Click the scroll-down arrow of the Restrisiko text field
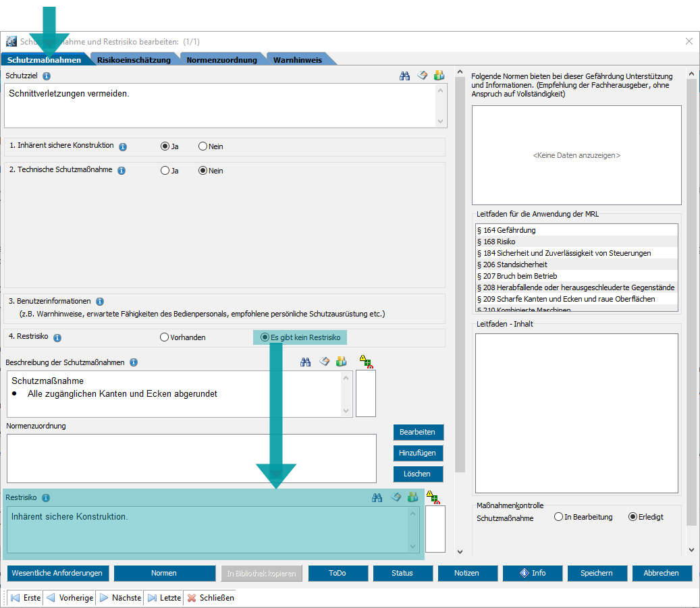Image resolution: width=700 pixels, height=608 pixels. (412, 546)
